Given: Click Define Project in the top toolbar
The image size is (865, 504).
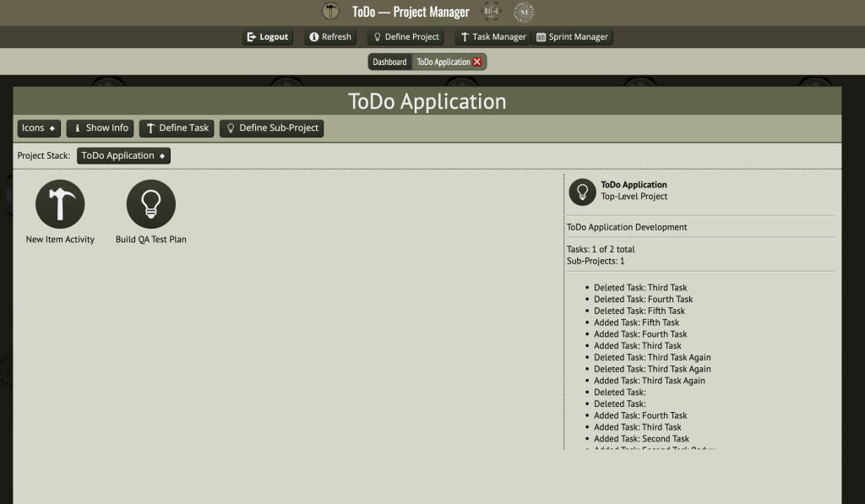Looking at the screenshot, I should click(405, 37).
